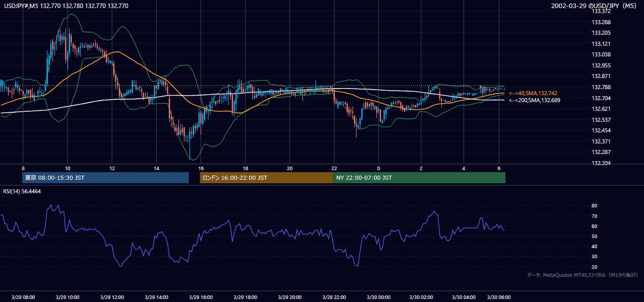Screen dimensions: 644x302
Task: Click the bottom date label 3/29 18:00
Action: tap(245, 297)
